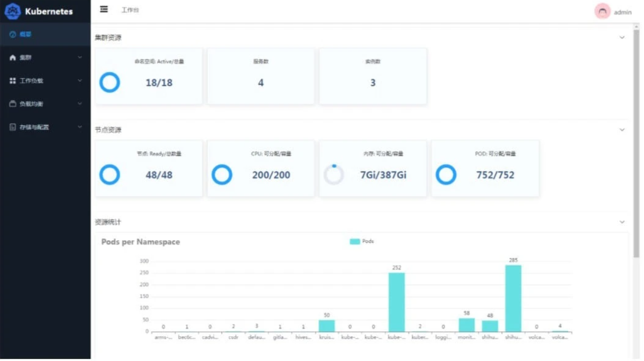The width and height of the screenshot is (644, 361).
Task: Open the 工作负载 menu item label
Action: click(31, 81)
